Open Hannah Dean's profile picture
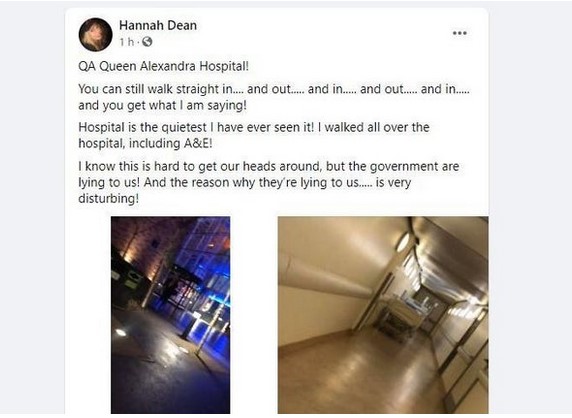572x418 pixels. (96, 34)
